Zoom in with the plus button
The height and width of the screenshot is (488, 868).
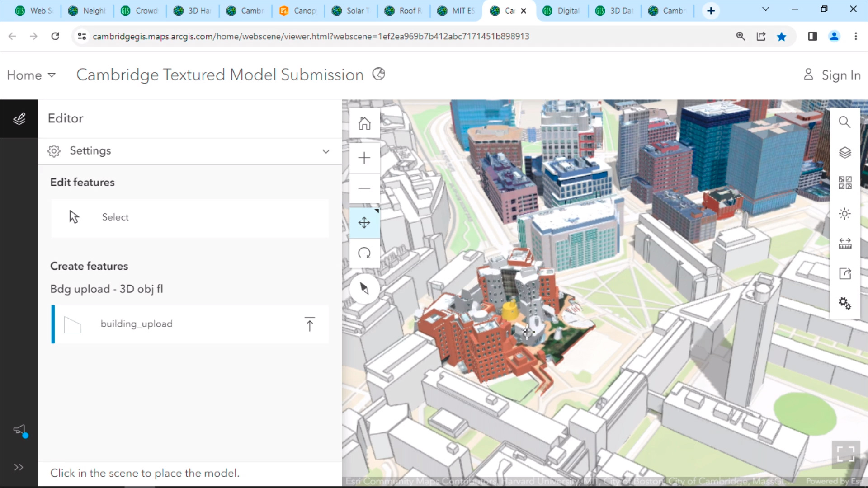364,158
